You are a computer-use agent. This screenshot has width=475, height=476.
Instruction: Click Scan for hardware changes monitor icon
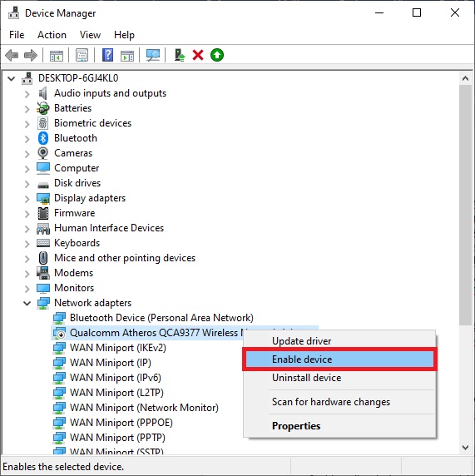tap(153, 55)
